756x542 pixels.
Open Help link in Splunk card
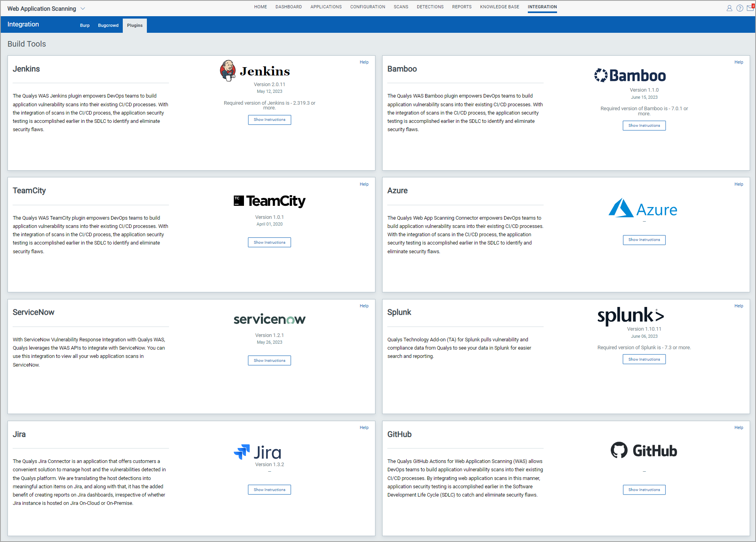[739, 306]
